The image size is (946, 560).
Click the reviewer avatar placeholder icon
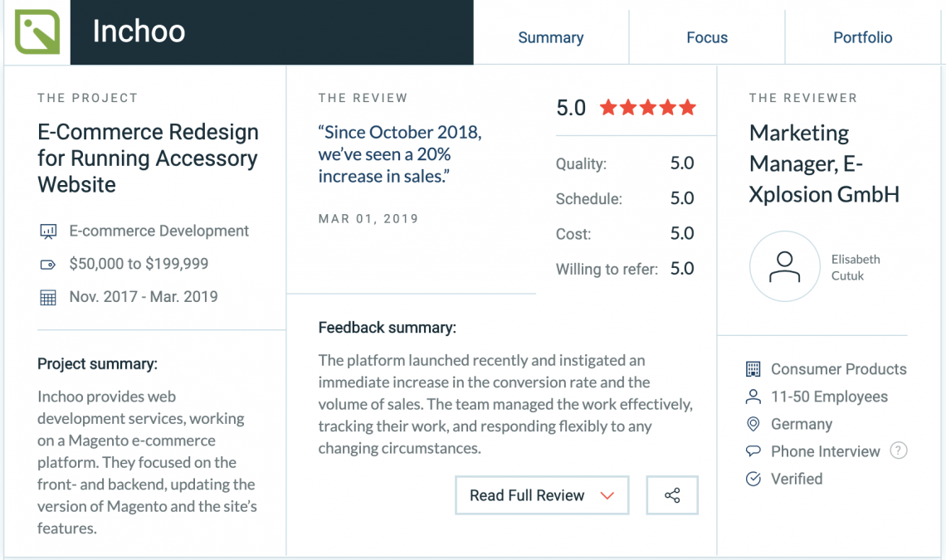point(784,266)
